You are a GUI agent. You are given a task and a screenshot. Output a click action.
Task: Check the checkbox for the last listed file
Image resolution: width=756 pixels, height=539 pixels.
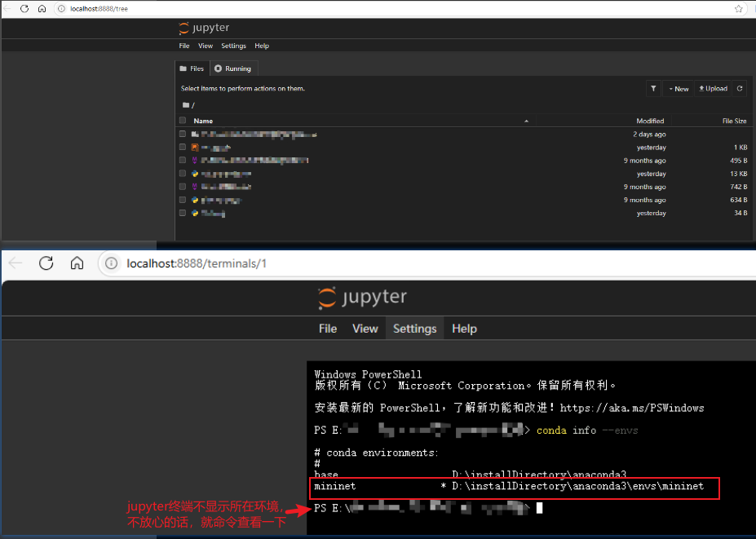pos(182,213)
